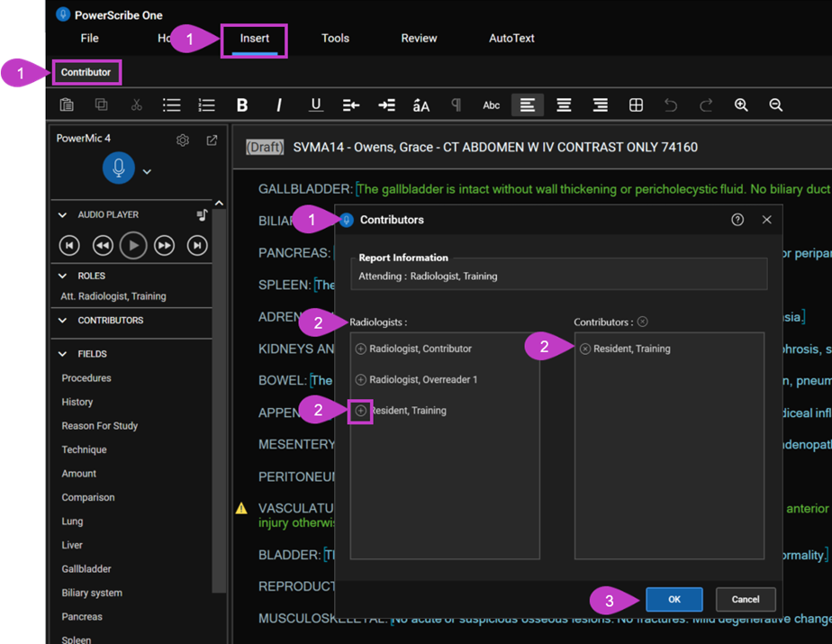Align text to the right
Screen dimensions: 832x644
[x=600, y=105]
